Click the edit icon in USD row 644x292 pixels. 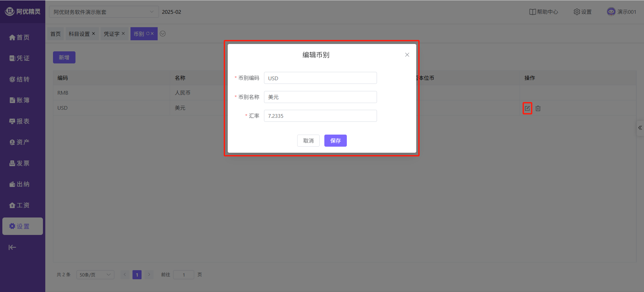point(527,108)
